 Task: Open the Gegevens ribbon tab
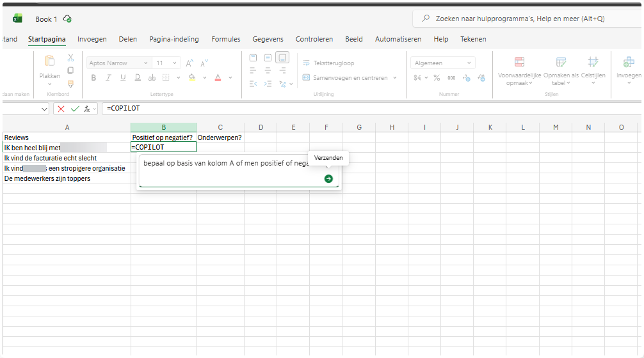(268, 39)
